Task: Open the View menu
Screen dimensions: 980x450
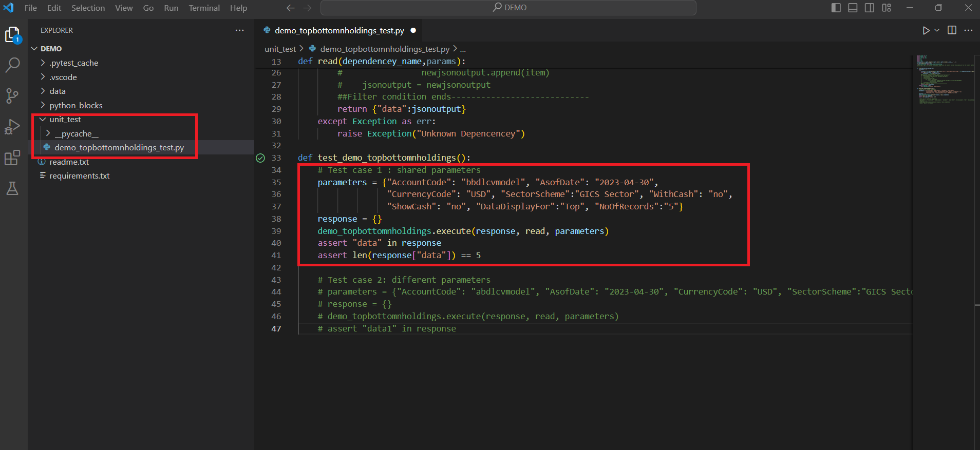Action: point(124,8)
